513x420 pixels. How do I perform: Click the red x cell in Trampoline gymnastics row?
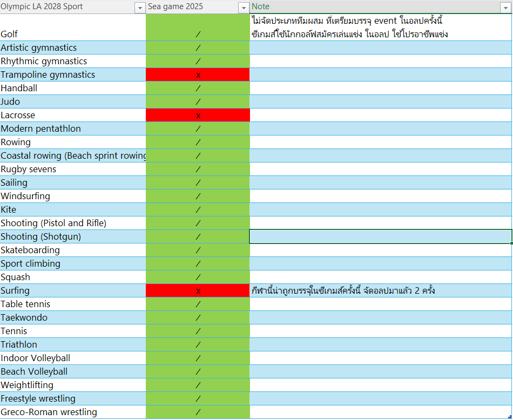point(198,74)
